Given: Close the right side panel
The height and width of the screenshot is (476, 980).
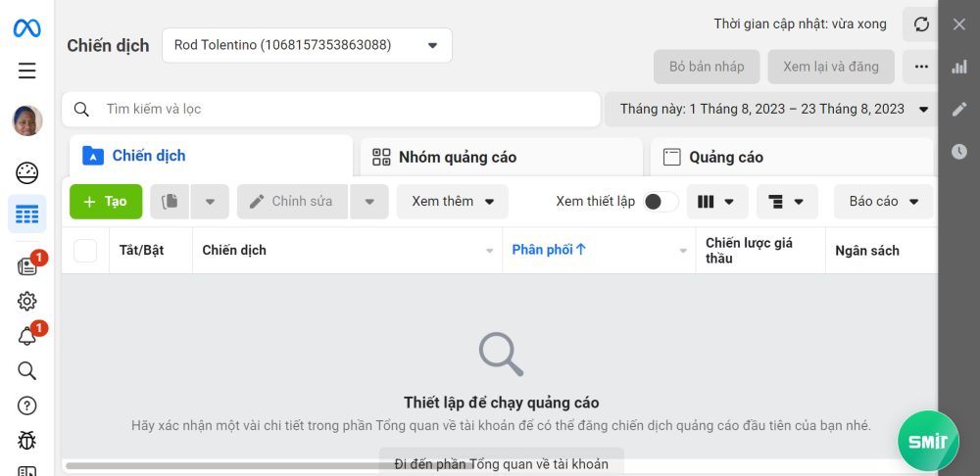Looking at the screenshot, I should click(x=958, y=24).
